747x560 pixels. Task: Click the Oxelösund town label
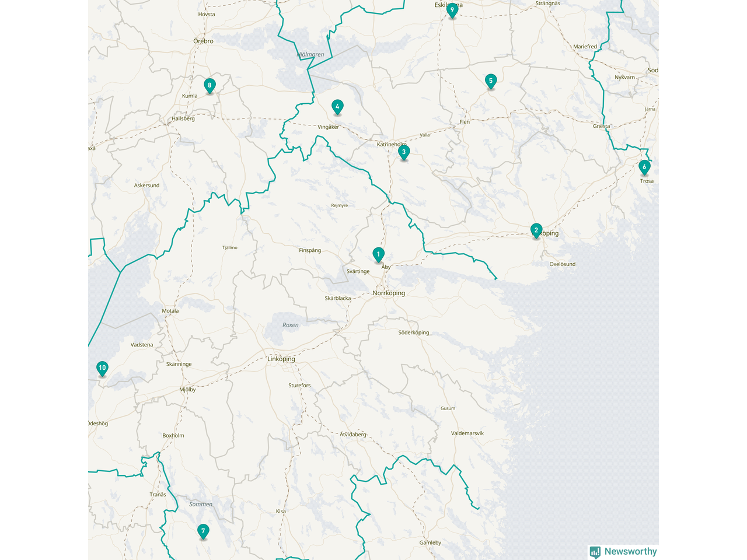(563, 264)
